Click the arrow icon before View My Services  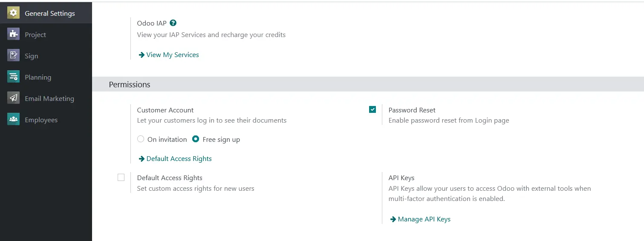click(142, 55)
